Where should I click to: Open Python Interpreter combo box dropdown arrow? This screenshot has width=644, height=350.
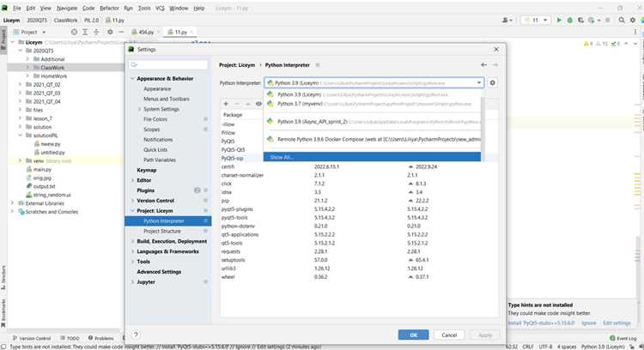(x=479, y=83)
